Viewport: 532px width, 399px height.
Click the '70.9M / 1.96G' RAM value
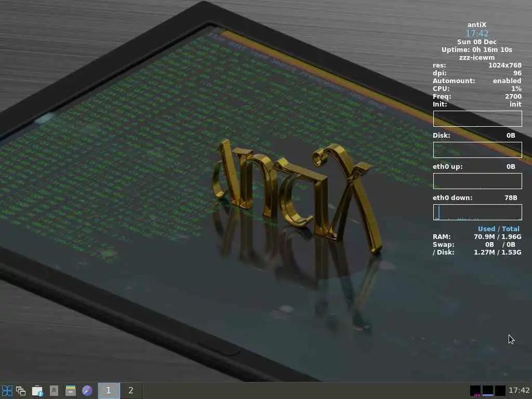pyautogui.click(x=497, y=236)
